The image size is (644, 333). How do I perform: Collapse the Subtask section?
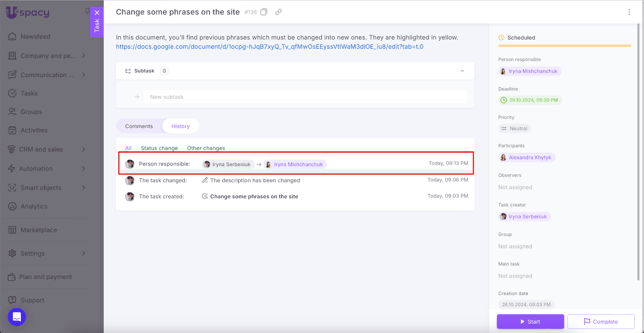(x=462, y=71)
